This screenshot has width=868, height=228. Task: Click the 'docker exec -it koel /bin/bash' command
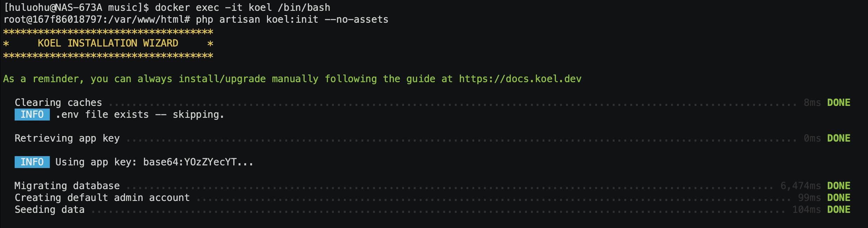(x=242, y=7)
